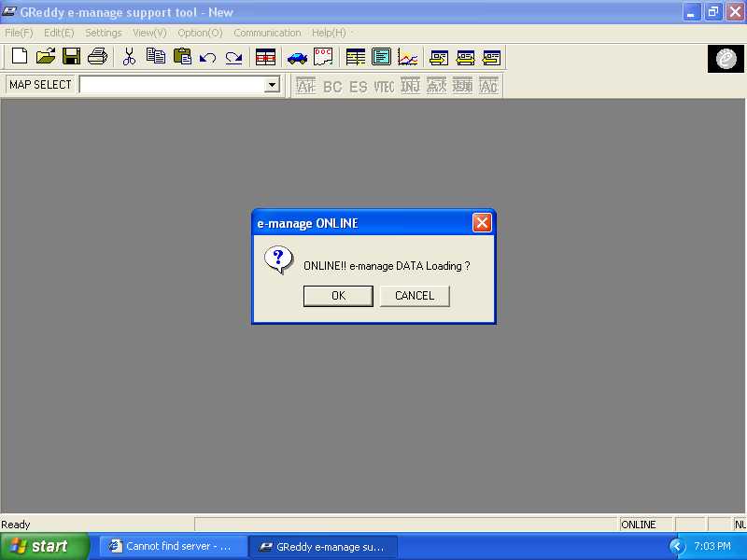Click inside the MAP SELECT combo field
This screenshot has height=560, width=747.
pyautogui.click(x=171, y=85)
